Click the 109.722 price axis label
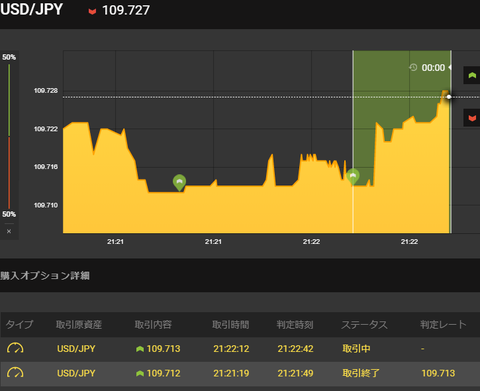Image resolution: width=480 pixels, height=391 pixels. [46, 129]
